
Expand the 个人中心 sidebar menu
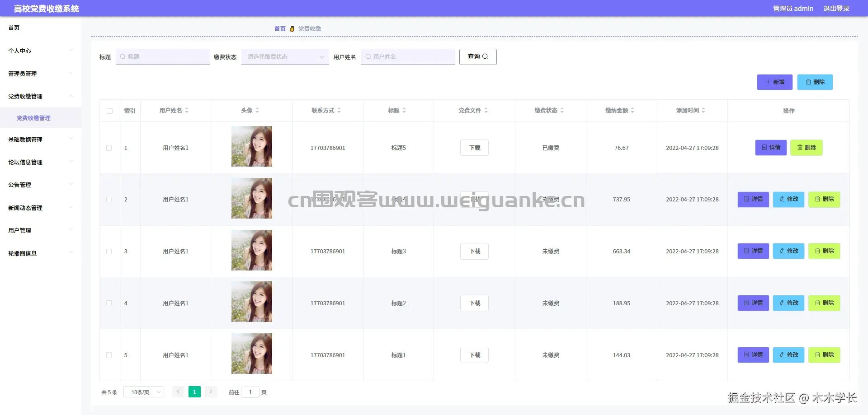coord(41,51)
